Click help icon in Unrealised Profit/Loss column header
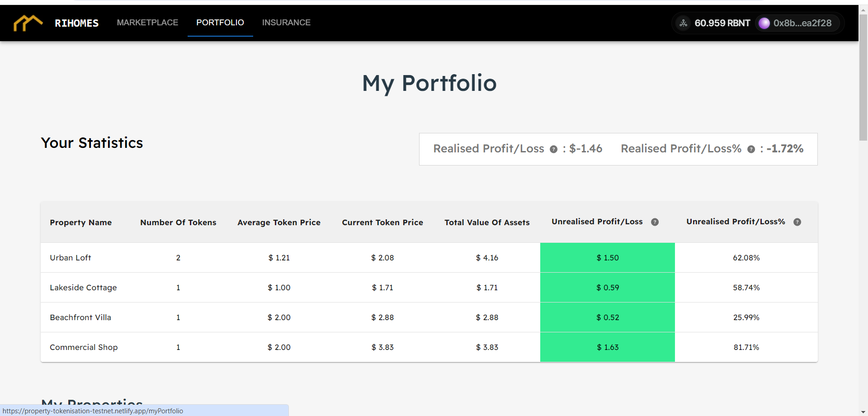868x416 pixels. pos(655,222)
